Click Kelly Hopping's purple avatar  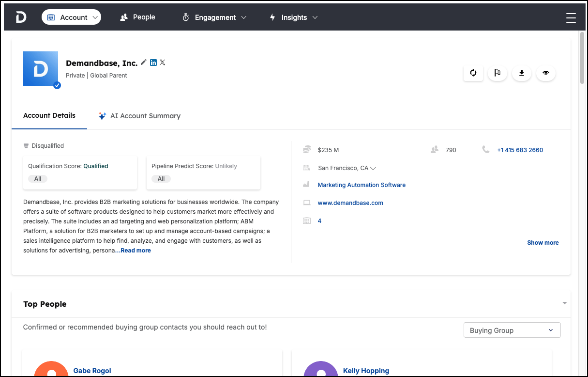point(321,369)
